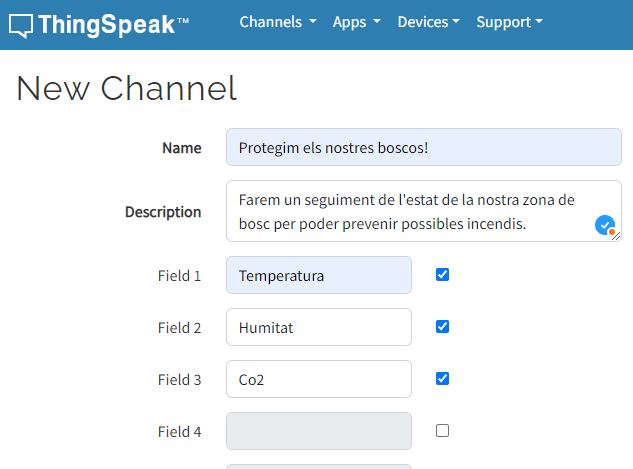Click the ThingSpeak speech bubble logo icon
Image resolution: width=633 pixels, height=469 pixels.
click(21, 24)
